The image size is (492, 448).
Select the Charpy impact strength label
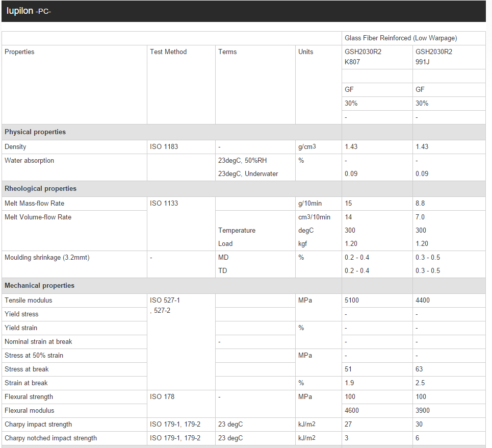click(x=38, y=425)
